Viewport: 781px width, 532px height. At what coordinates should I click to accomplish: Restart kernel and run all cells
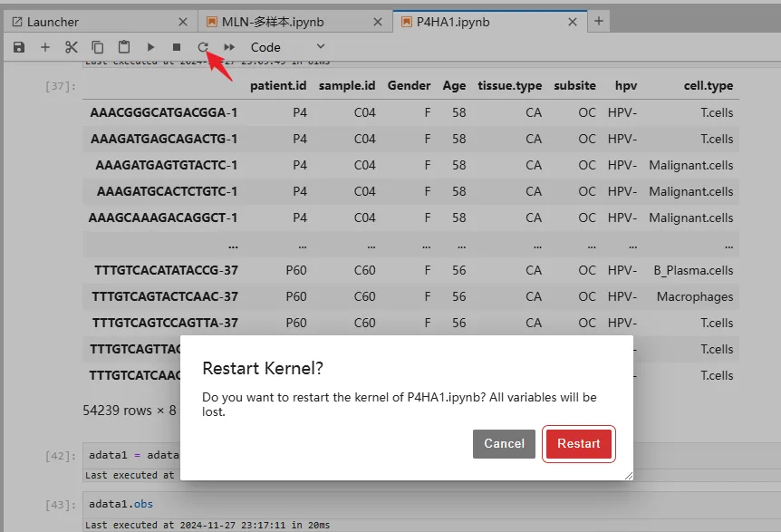[229, 47]
